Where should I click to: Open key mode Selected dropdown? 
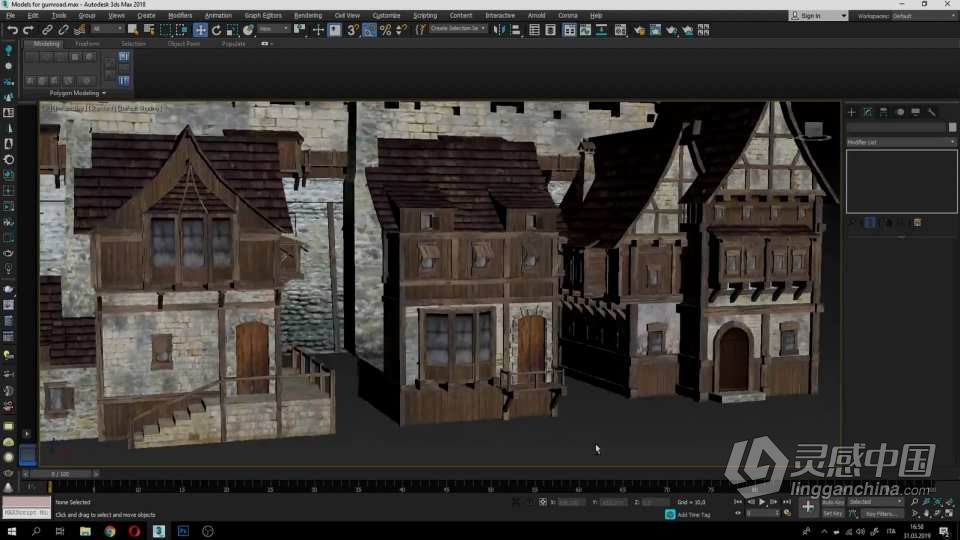click(876, 502)
